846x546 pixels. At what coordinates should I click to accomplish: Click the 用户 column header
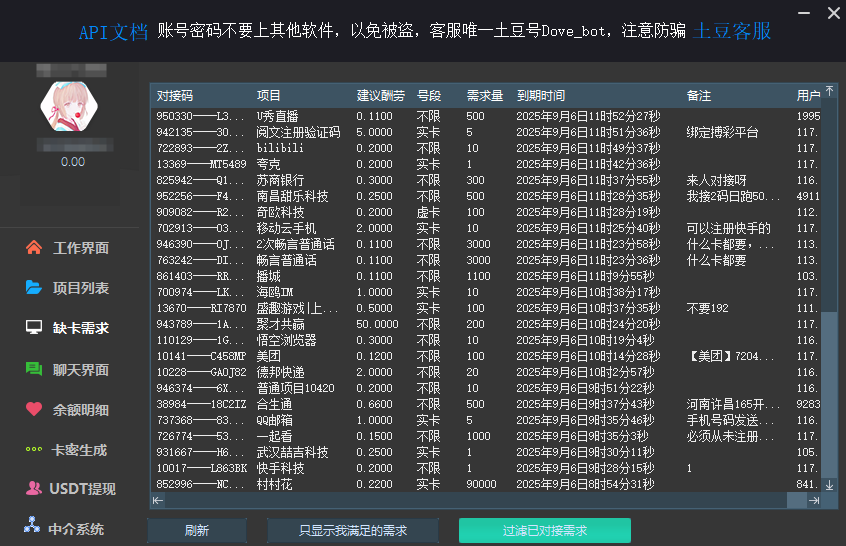808,95
